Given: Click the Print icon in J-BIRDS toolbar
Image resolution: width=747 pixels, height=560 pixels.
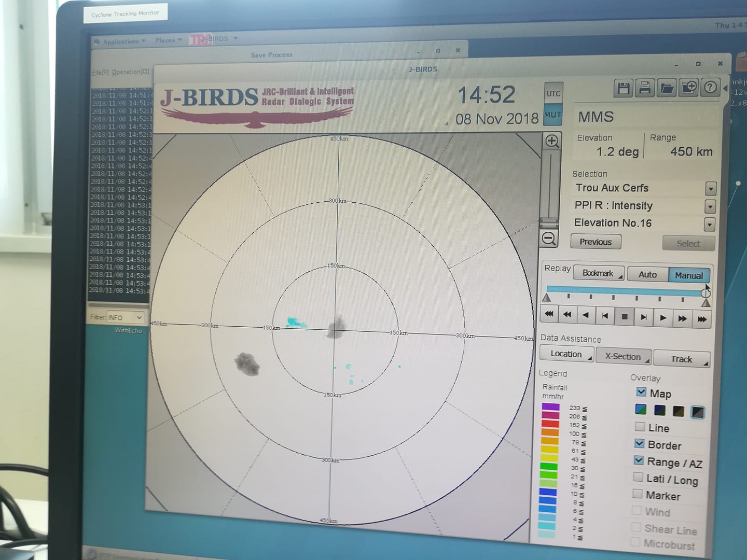Looking at the screenshot, I should click(645, 88).
